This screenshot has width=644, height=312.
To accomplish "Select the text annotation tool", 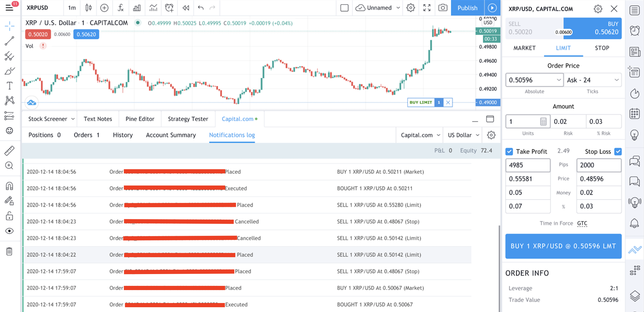I will tap(9, 85).
